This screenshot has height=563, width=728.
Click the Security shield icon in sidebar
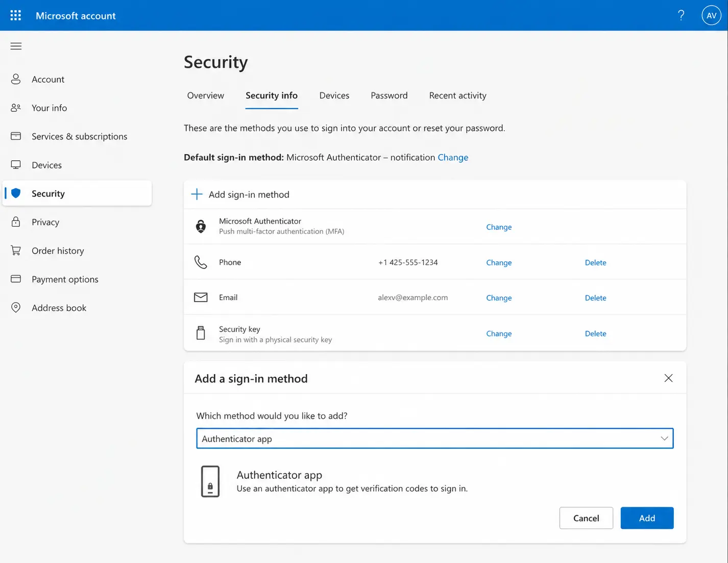tap(16, 193)
